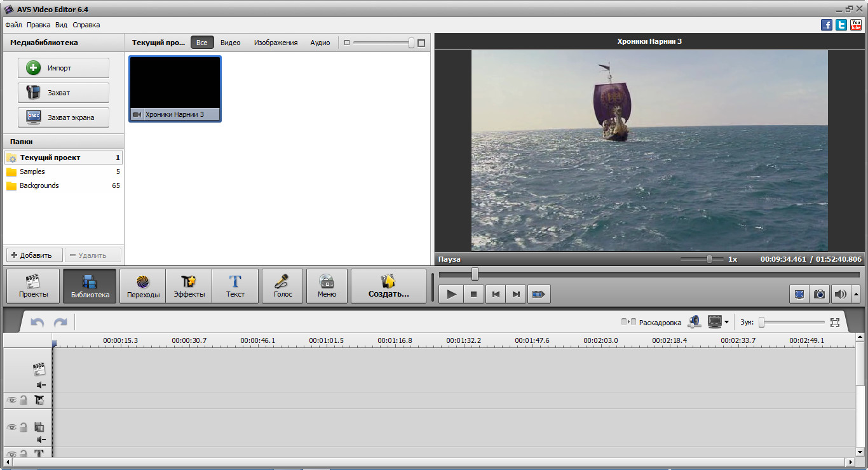The width and height of the screenshot is (868, 470).
Task: Toggle visibility of the video effects track
Action: click(x=11, y=400)
